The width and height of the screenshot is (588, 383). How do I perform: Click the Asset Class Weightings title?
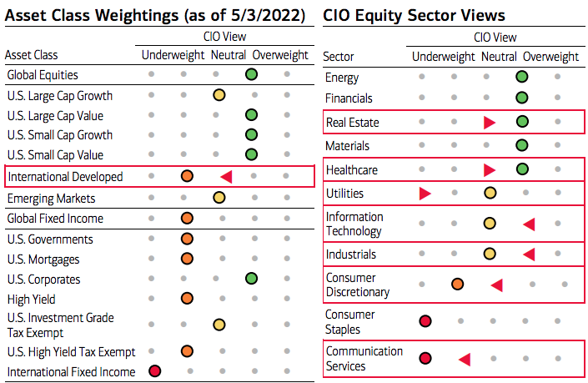155,15
